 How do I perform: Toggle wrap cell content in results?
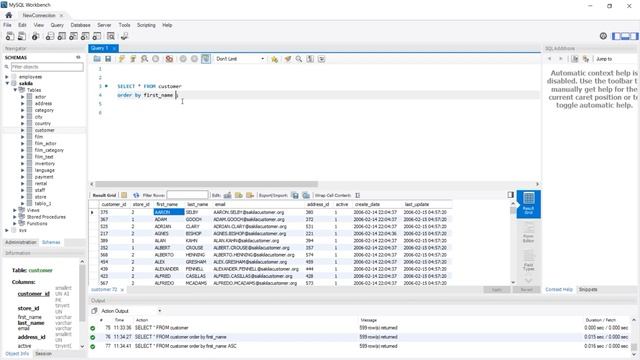pos(358,195)
